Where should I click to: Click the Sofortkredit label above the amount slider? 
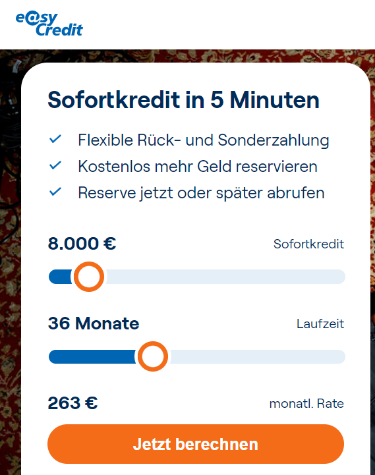click(x=308, y=244)
